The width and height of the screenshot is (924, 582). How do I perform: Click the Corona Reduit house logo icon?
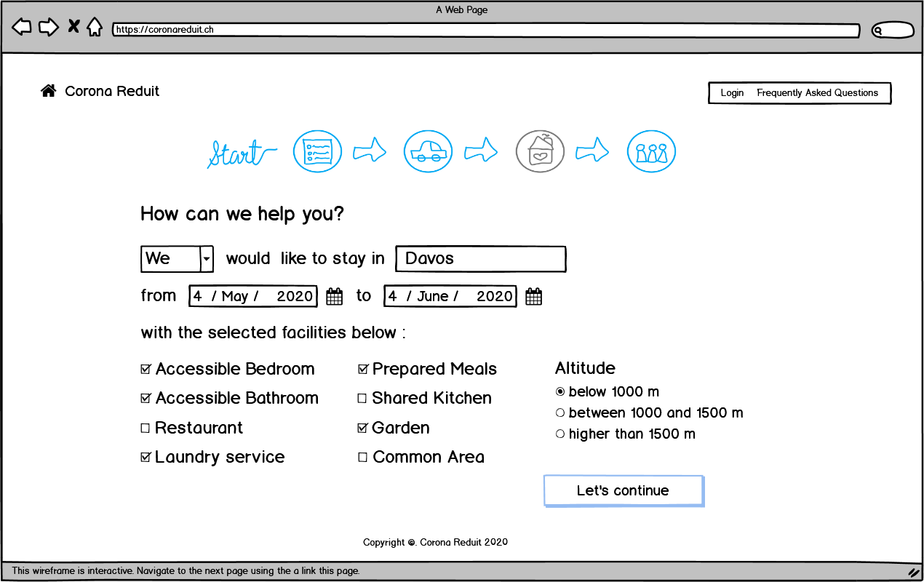coord(49,91)
